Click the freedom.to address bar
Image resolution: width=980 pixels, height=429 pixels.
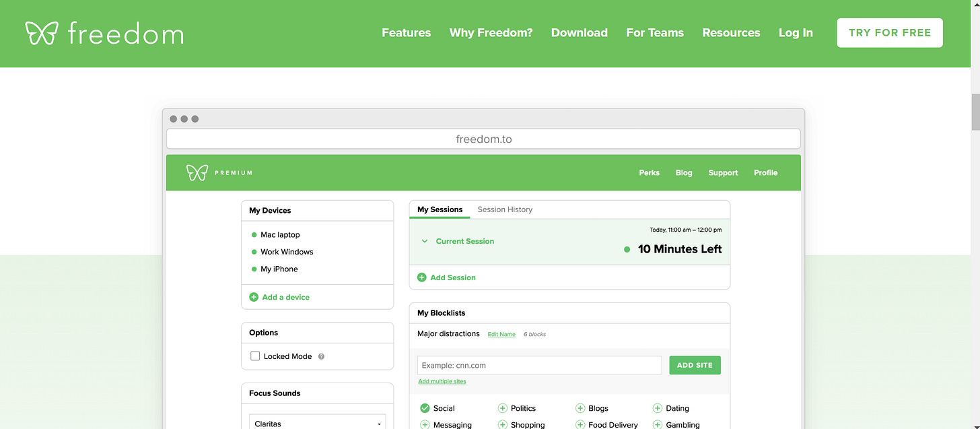(483, 139)
